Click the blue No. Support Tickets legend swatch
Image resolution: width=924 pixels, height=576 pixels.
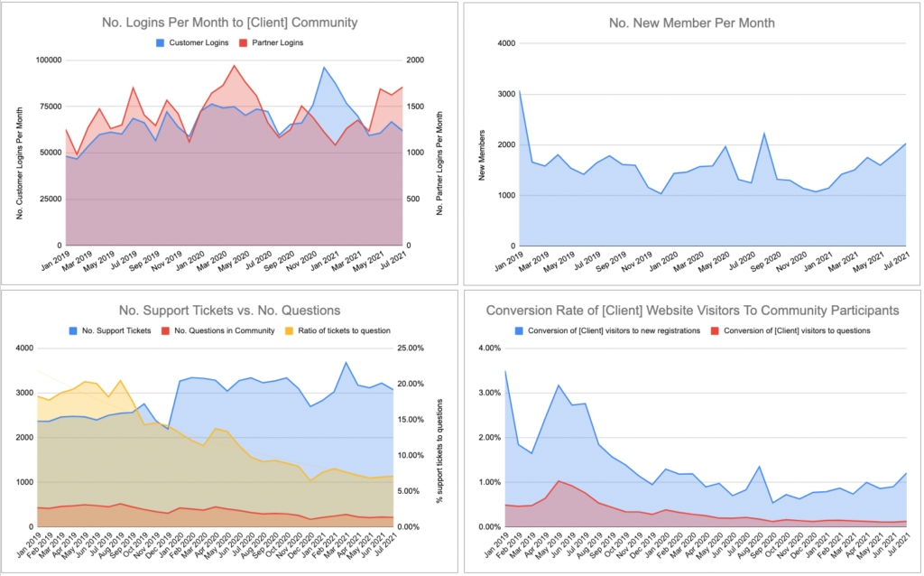[x=73, y=330]
